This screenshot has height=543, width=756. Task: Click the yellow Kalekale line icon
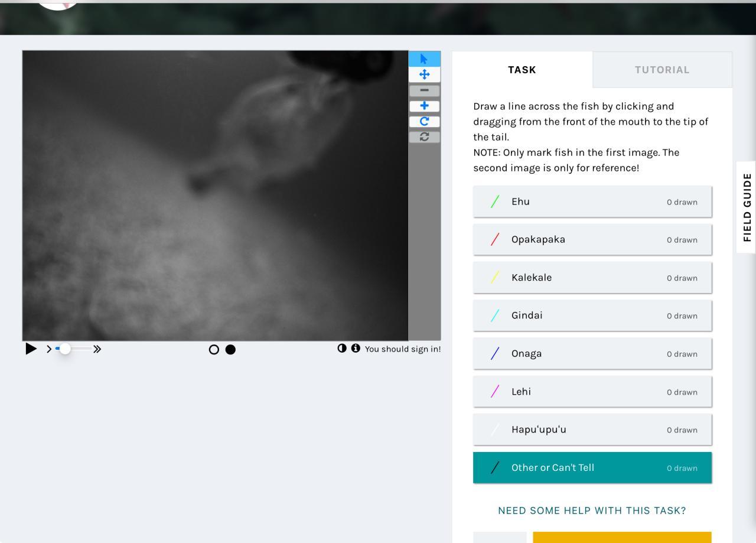tap(495, 278)
